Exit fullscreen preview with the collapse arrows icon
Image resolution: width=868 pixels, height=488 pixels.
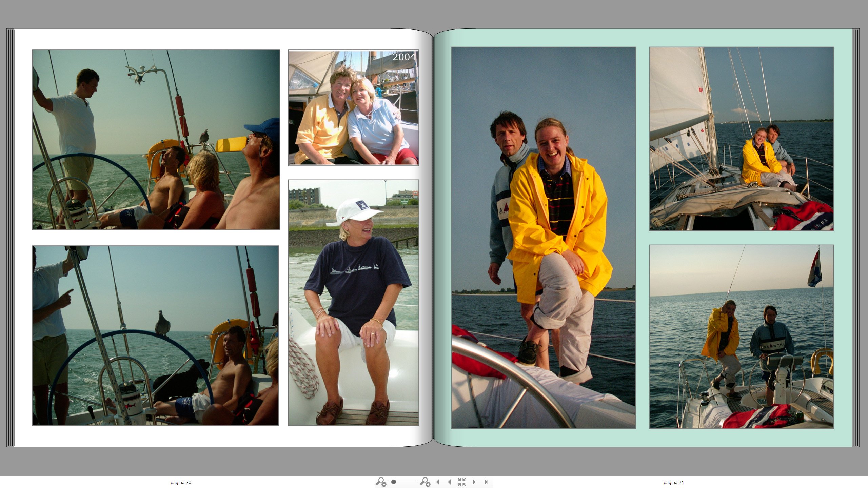tap(461, 482)
